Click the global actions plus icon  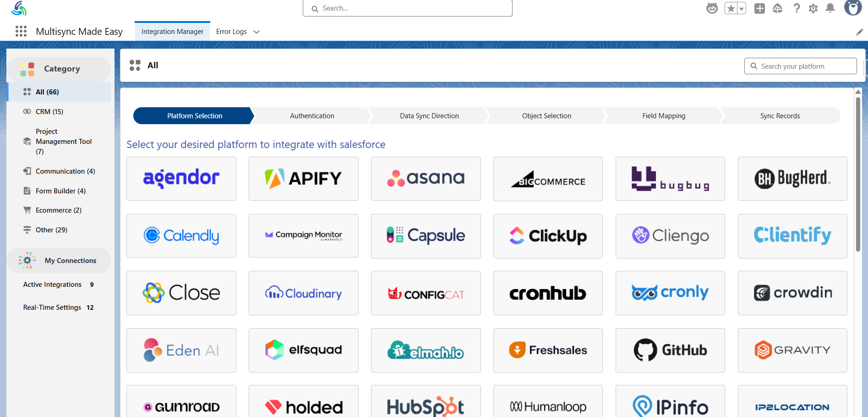coord(759,8)
